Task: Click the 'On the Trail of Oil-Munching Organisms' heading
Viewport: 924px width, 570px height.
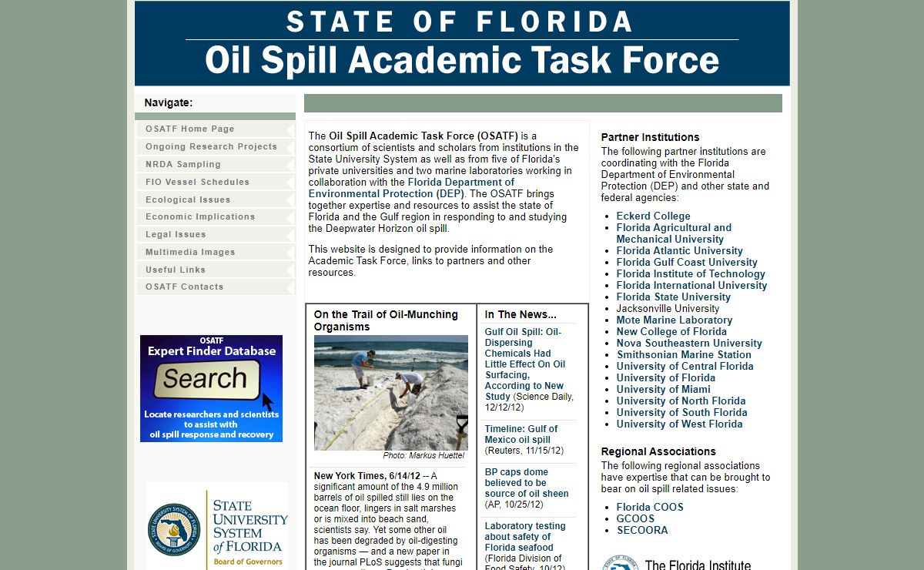Action: click(x=386, y=320)
